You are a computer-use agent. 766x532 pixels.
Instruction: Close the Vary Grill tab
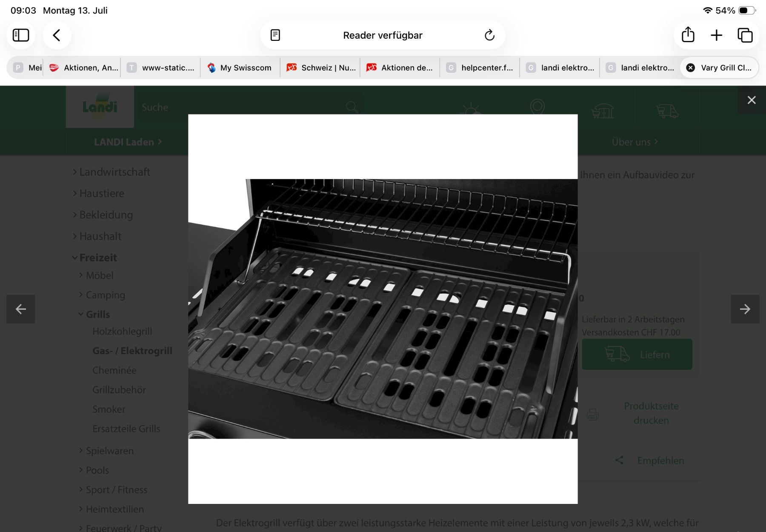(691, 68)
